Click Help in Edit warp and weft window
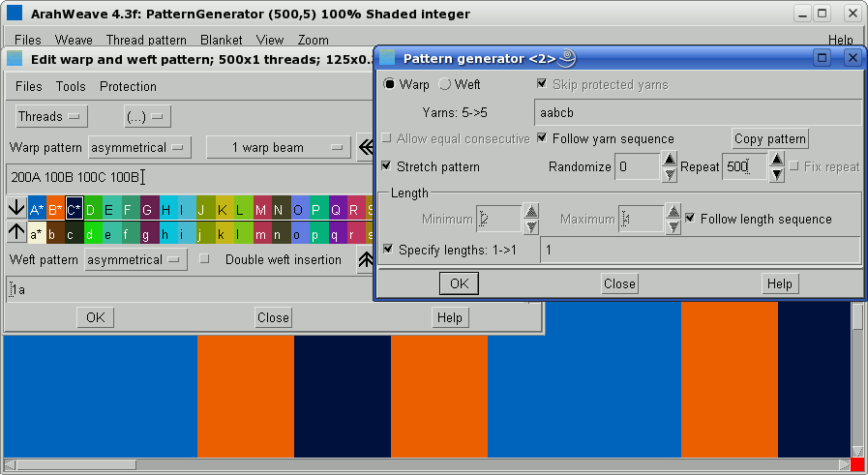Image resolution: width=868 pixels, height=475 pixels. tap(450, 317)
